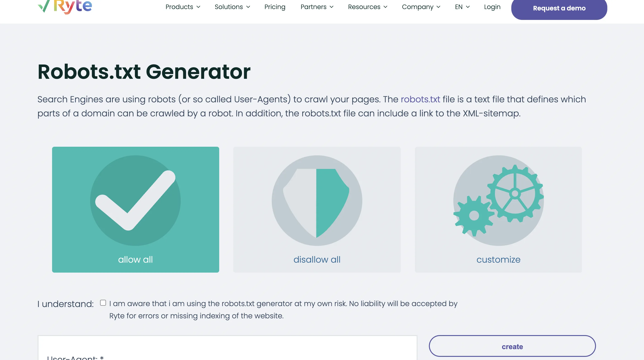The width and height of the screenshot is (644, 360).
Task: Open the Login link
Action: tap(492, 7)
